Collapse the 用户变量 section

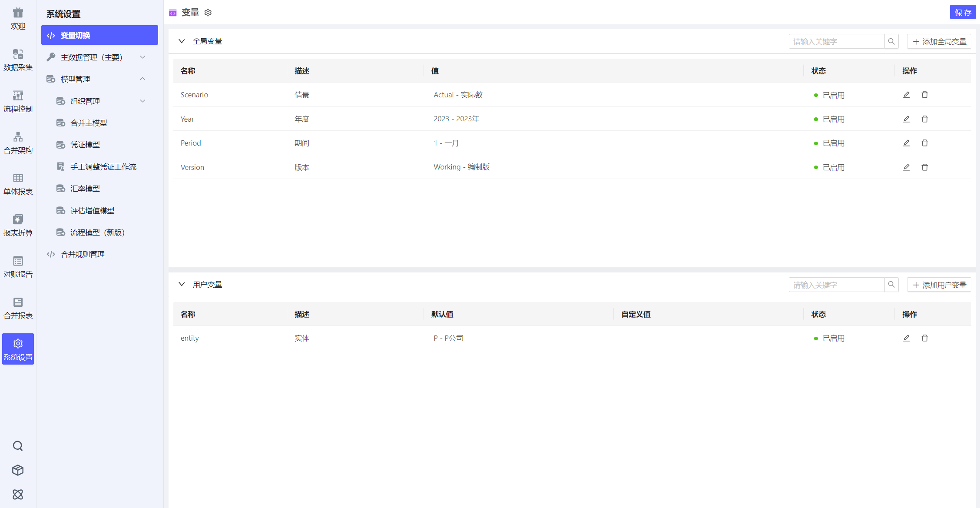182,285
